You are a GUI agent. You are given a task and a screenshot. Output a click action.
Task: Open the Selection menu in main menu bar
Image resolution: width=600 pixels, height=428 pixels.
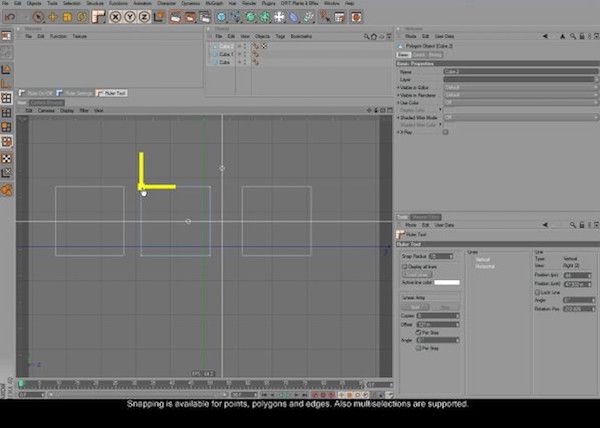(x=72, y=3)
